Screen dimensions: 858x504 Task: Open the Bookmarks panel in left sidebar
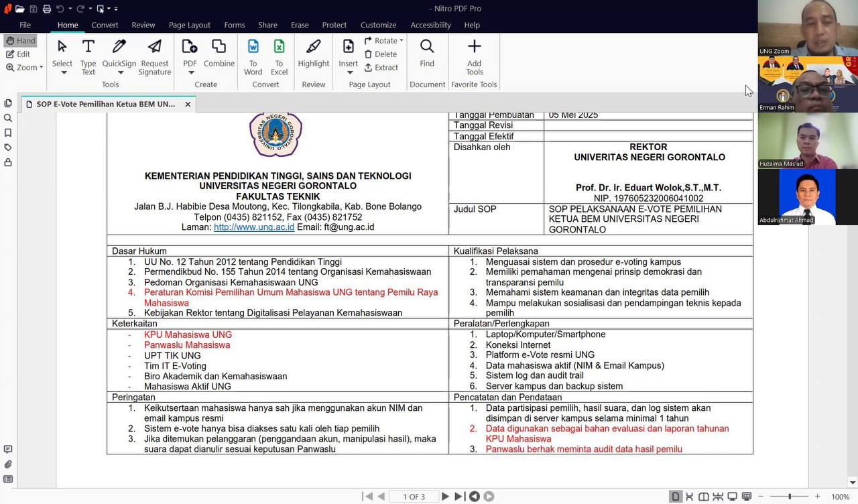point(8,133)
